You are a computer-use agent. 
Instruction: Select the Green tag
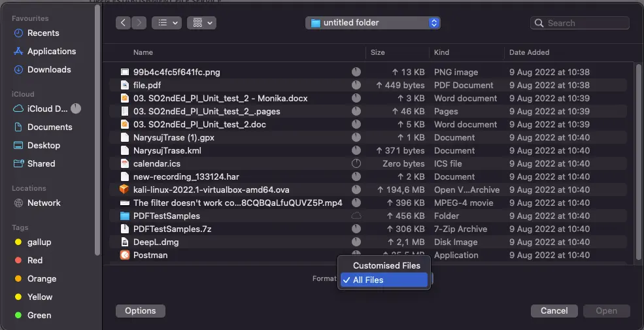pos(33,315)
